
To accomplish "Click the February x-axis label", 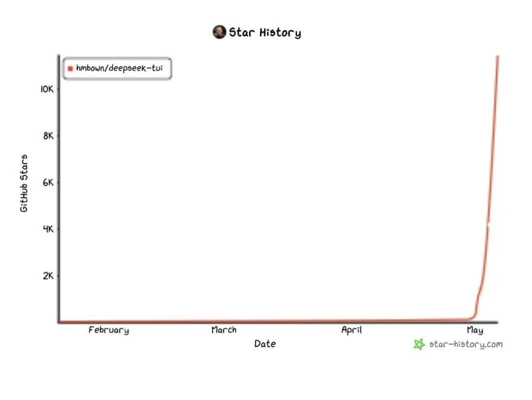I will (108, 330).
